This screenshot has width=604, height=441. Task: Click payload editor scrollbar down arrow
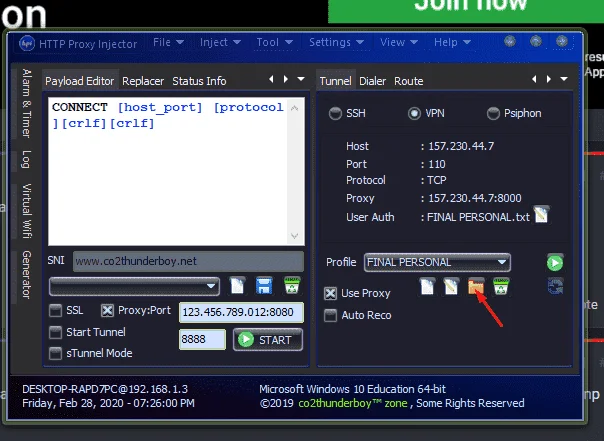click(x=295, y=236)
